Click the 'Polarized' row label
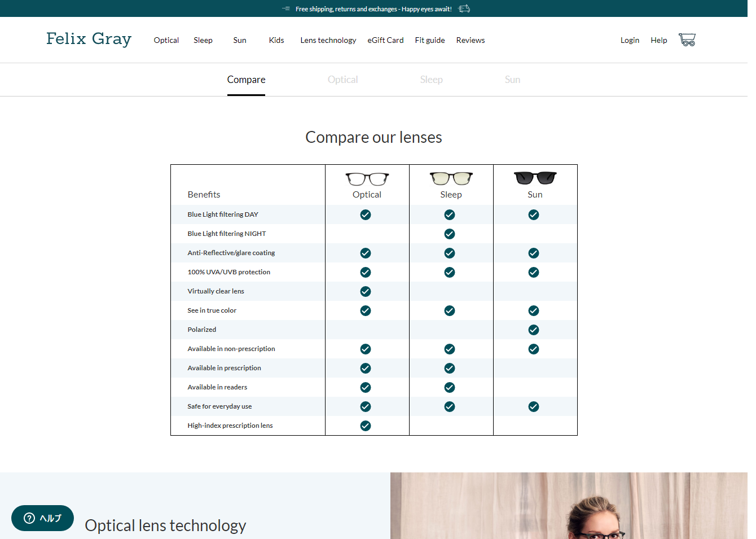Image resolution: width=756 pixels, height=539 pixels. tap(202, 330)
